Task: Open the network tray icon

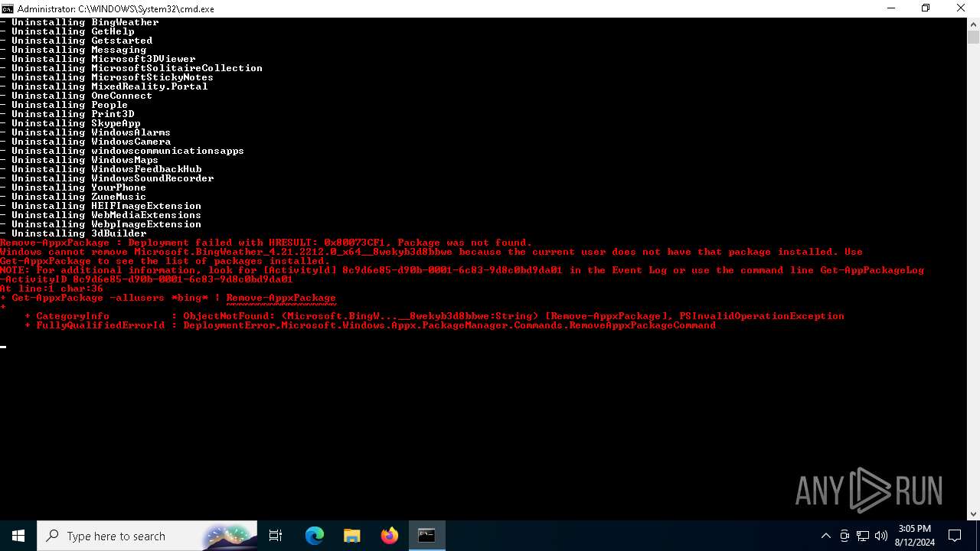Action: point(863,536)
